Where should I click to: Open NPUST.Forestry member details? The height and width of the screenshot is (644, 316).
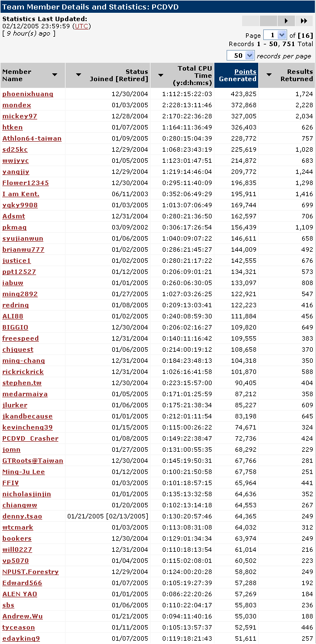tap(31, 571)
